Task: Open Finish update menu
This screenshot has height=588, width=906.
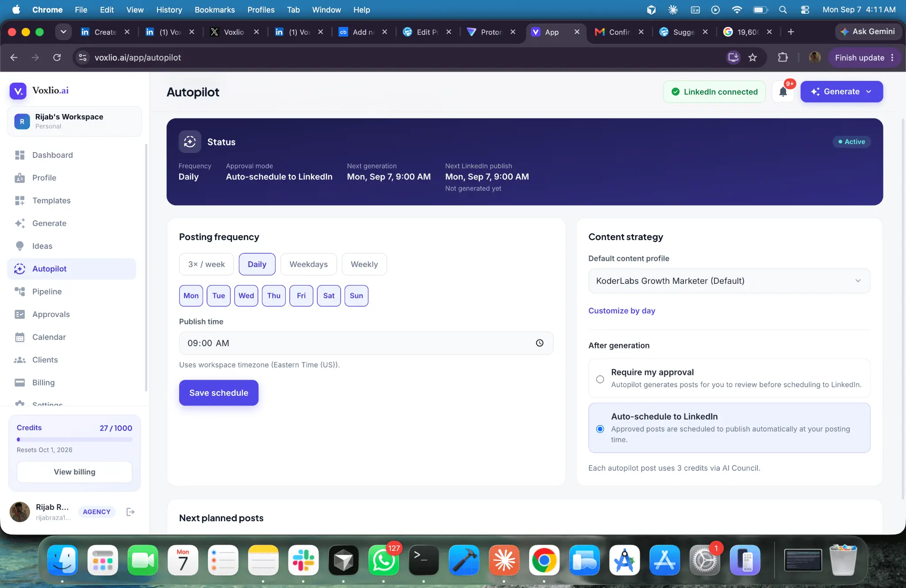Action: pos(864,57)
